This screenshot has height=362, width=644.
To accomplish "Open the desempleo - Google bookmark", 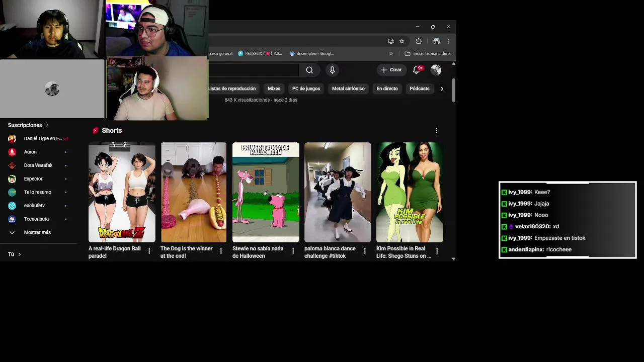I will pos(312,54).
